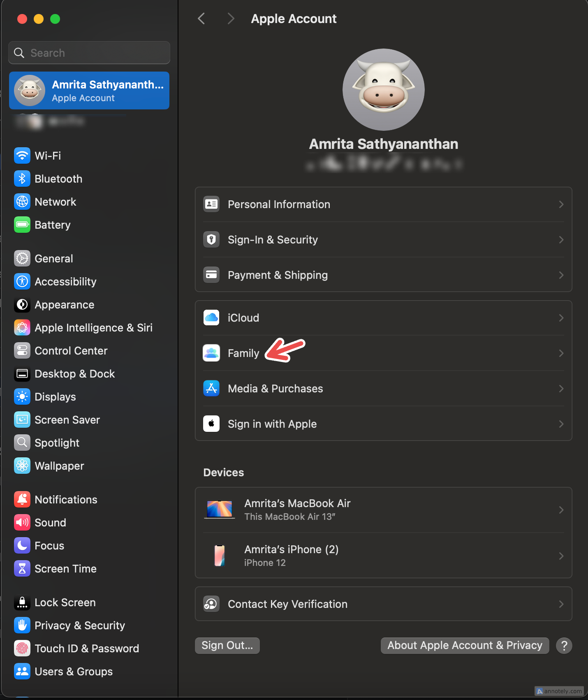This screenshot has width=588, height=700.
Task: Click the iCloud cloud icon
Action: tap(211, 318)
